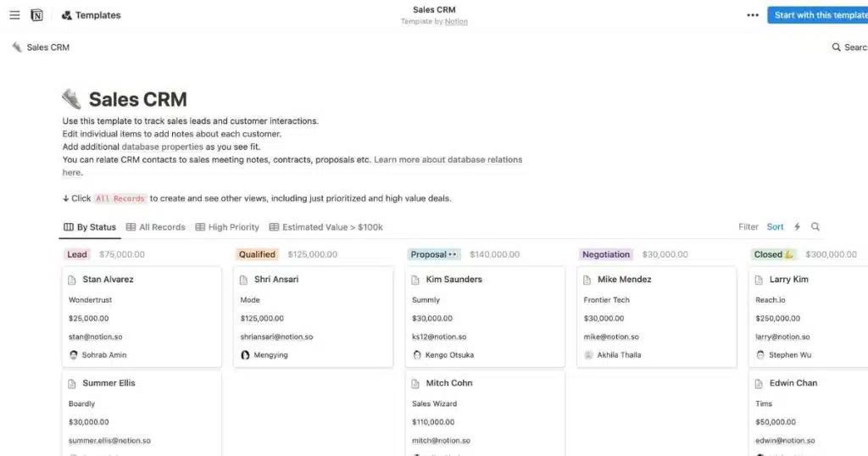Click the Negotiation status tag
This screenshot has height=456, width=868.
[605, 254]
